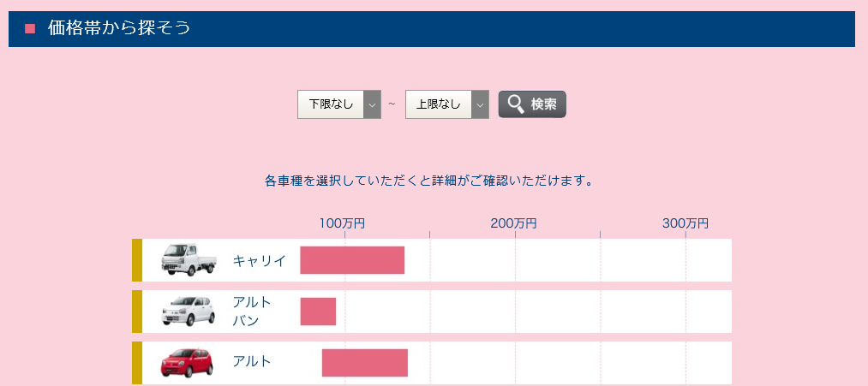Open the アルト バン model link
This screenshot has height=386, width=868.
click(x=252, y=312)
